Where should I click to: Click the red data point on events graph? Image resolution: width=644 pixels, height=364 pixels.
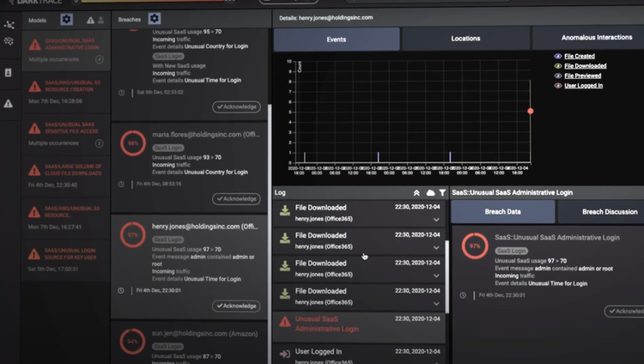point(531,111)
